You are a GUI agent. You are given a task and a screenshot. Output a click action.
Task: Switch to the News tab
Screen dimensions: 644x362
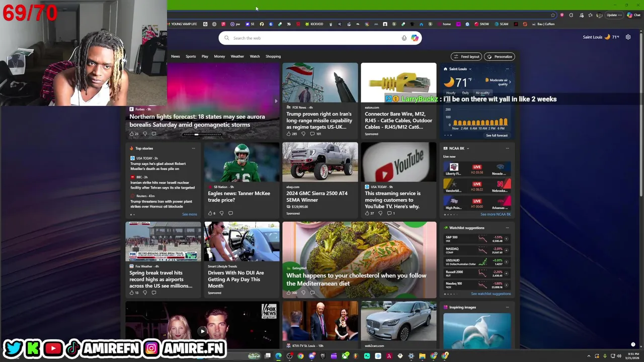(175, 56)
